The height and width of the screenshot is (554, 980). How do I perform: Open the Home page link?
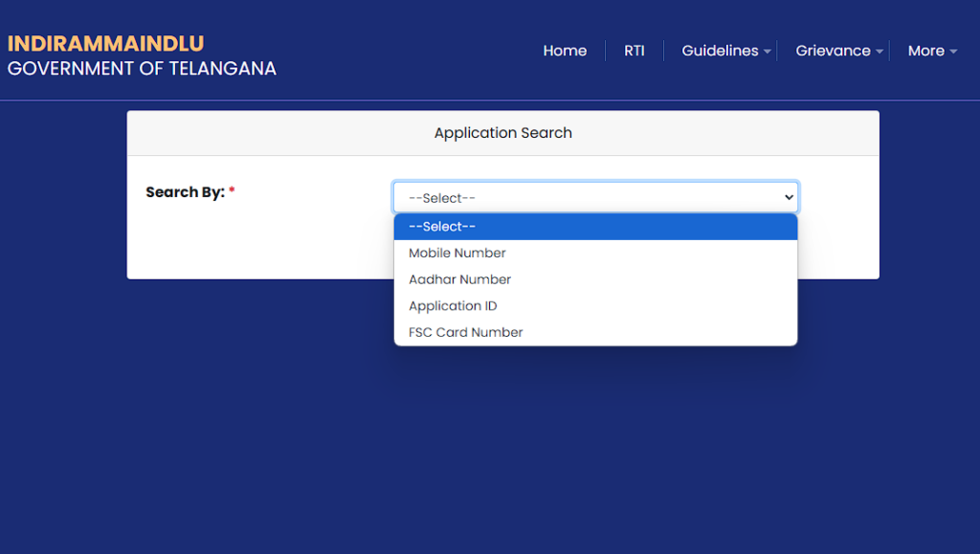click(565, 51)
